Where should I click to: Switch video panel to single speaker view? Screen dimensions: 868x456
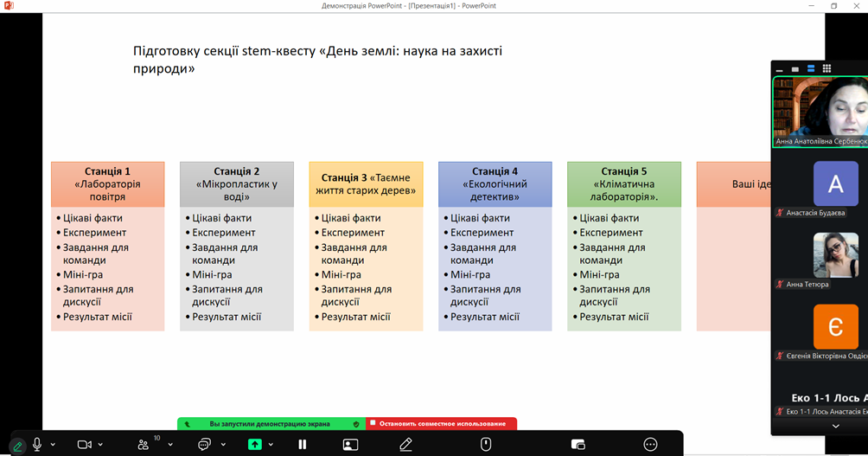click(x=795, y=69)
